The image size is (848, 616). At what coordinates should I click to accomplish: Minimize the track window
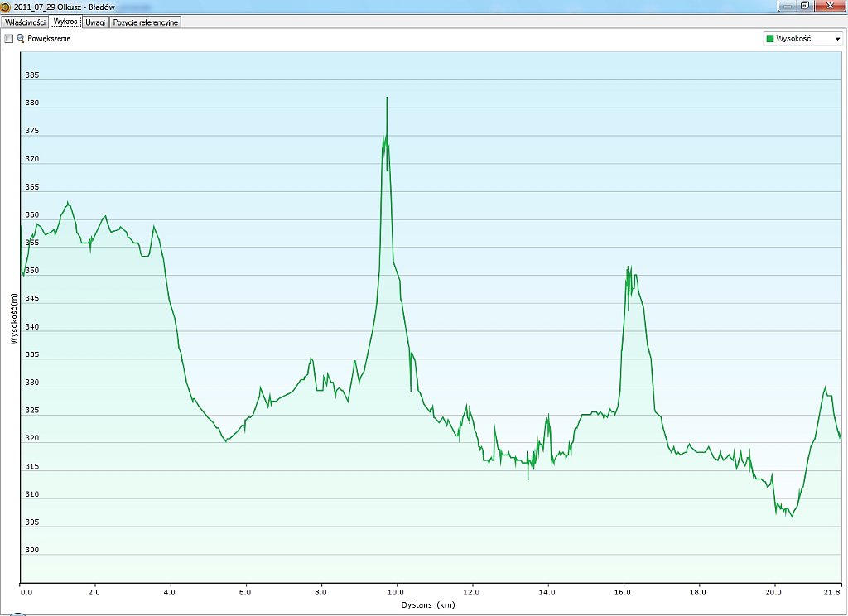coord(785,6)
